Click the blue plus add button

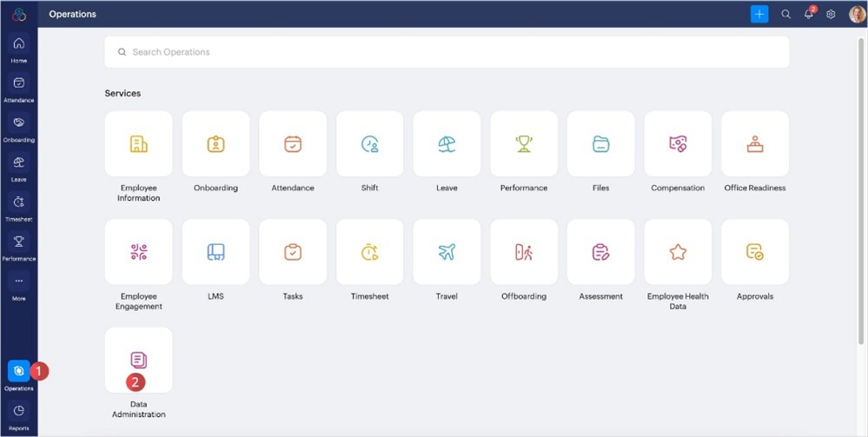[759, 14]
